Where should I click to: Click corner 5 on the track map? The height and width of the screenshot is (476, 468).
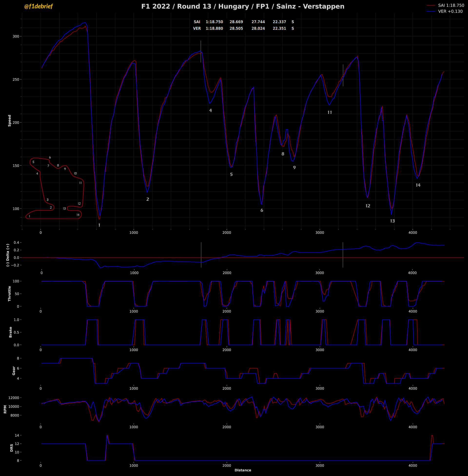click(x=33, y=162)
